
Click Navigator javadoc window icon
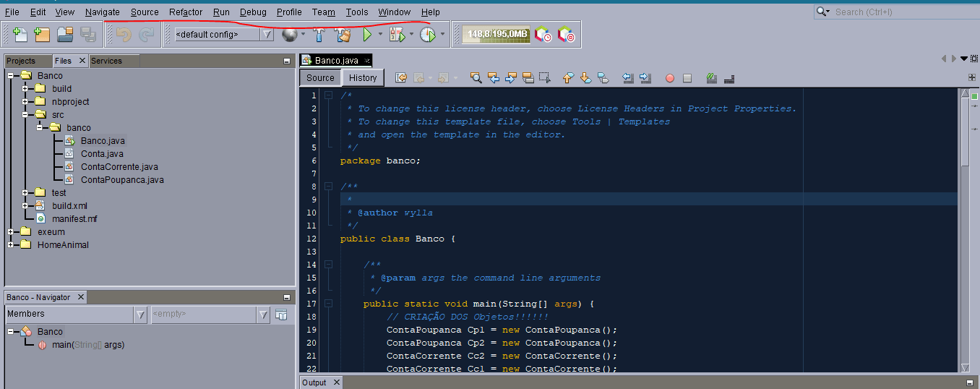point(281,315)
